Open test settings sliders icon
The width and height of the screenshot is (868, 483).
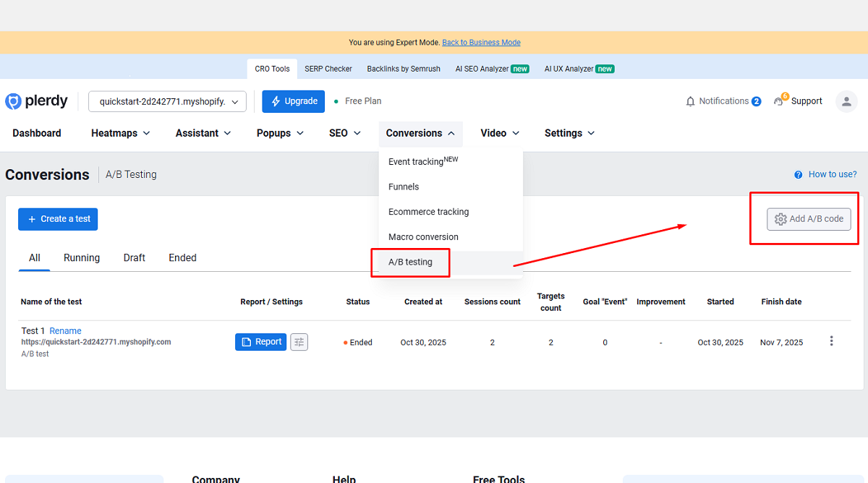coord(299,342)
